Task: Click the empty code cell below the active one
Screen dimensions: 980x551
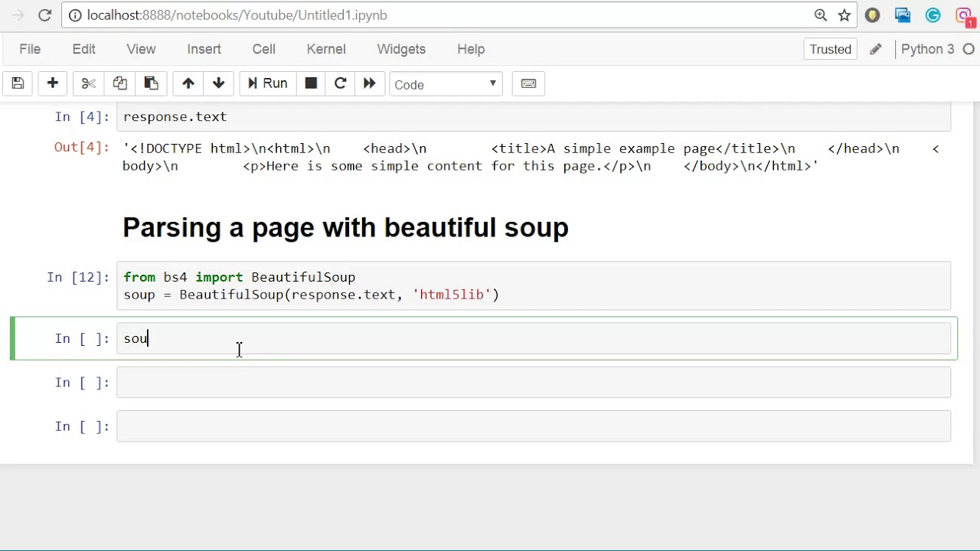Action: [533, 383]
